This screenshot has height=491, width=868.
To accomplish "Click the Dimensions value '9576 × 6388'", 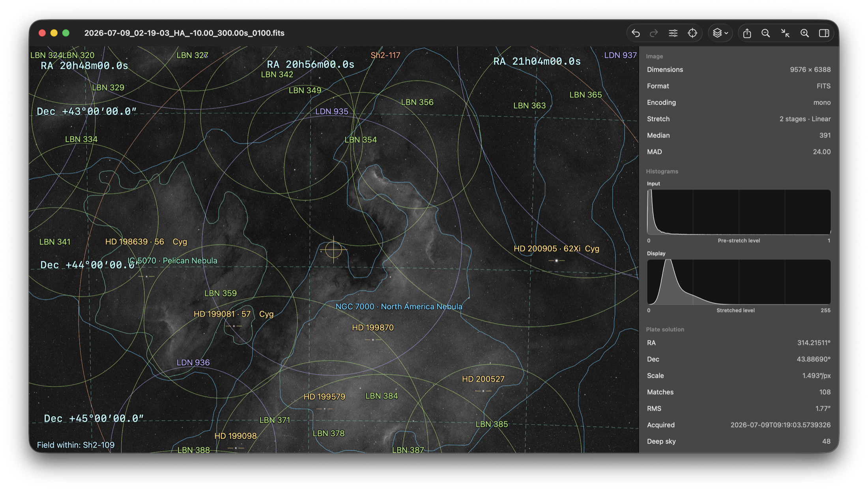I will pos(810,69).
